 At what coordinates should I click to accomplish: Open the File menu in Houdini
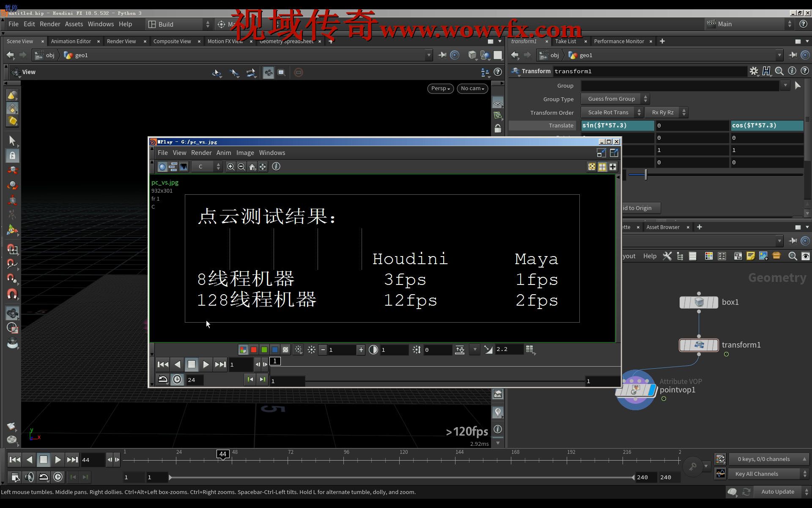click(x=14, y=24)
